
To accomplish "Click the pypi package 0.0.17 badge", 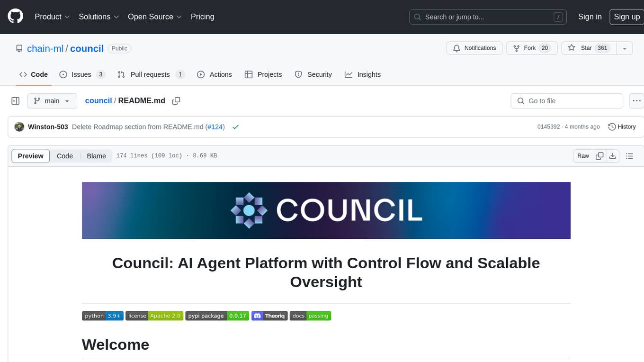I will click(217, 316).
